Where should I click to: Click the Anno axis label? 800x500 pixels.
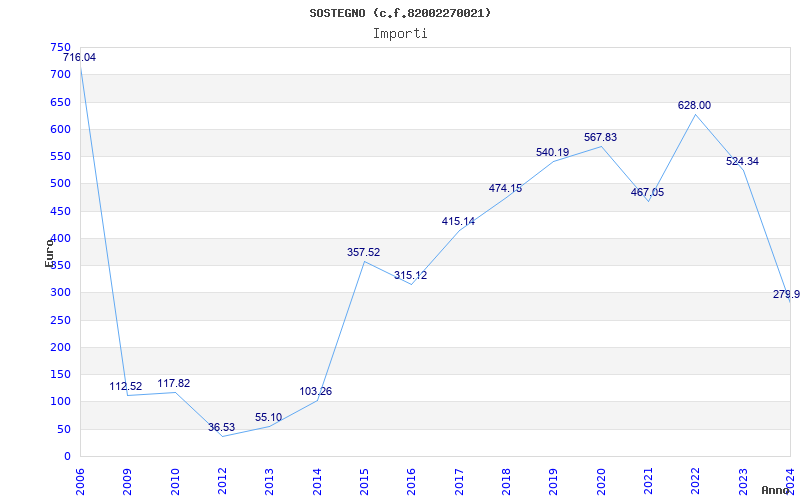click(776, 490)
